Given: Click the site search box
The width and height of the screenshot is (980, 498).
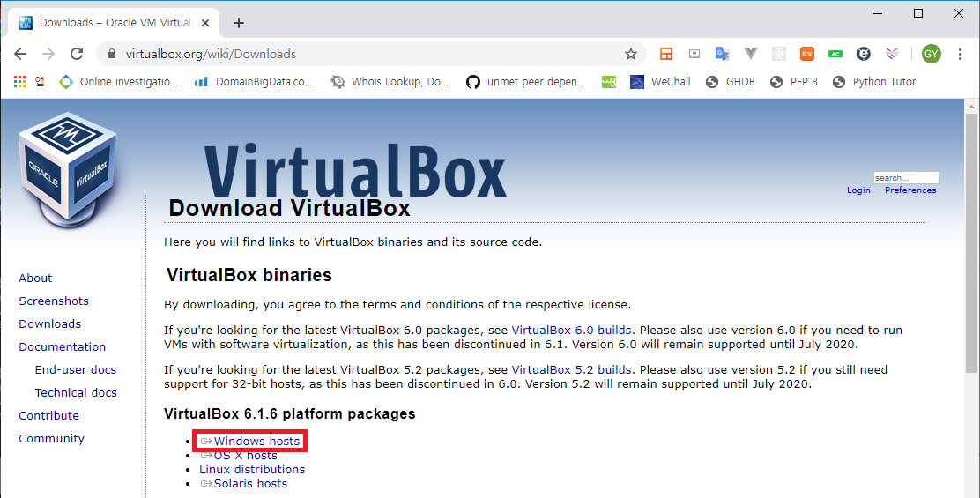Looking at the screenshot, I should (906, 177).
